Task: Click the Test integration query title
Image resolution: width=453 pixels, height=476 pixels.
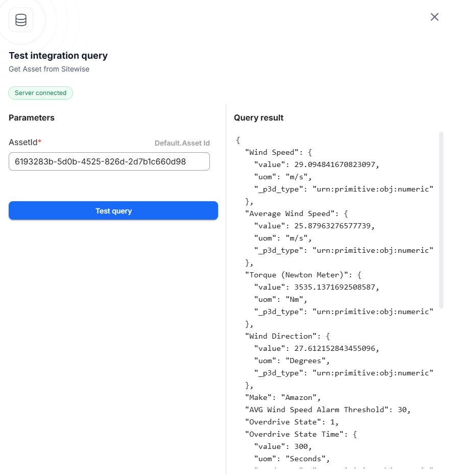Action: [58, 56]
